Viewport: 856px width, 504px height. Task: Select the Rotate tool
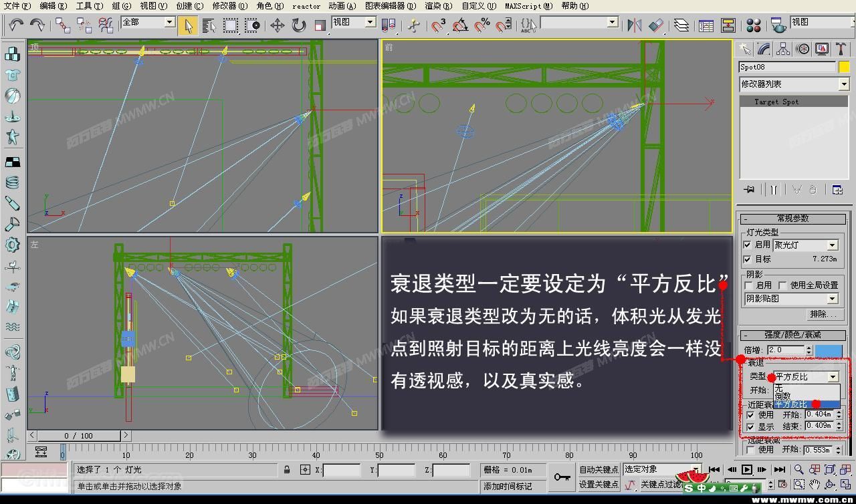click(x=298, y=25)
